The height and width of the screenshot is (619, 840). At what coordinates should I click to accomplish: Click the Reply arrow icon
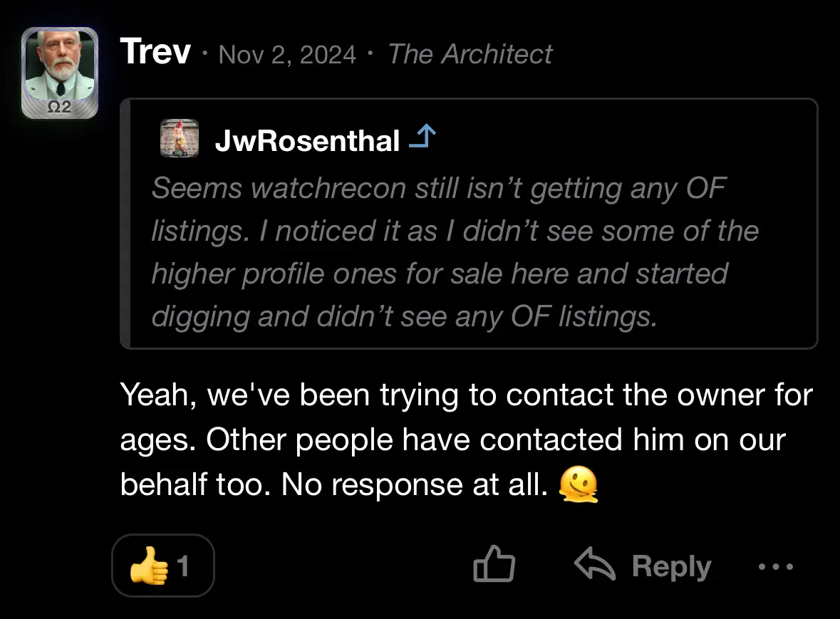pyautogui.click(x=594, y=566)
